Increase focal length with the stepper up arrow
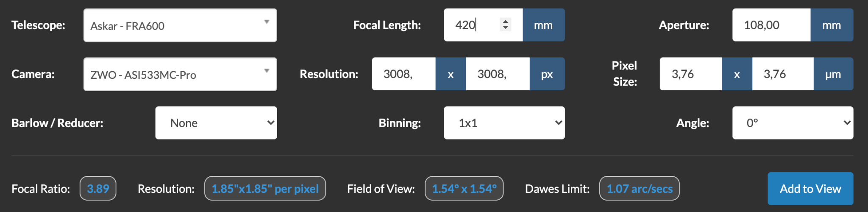 [x=505, y=21]
